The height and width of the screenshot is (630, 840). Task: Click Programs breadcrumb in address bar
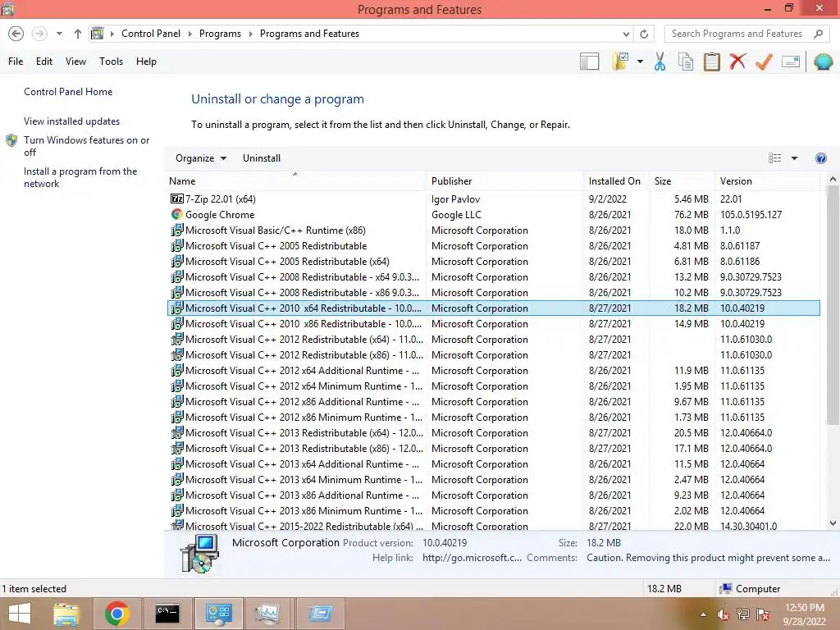point(220,34)
